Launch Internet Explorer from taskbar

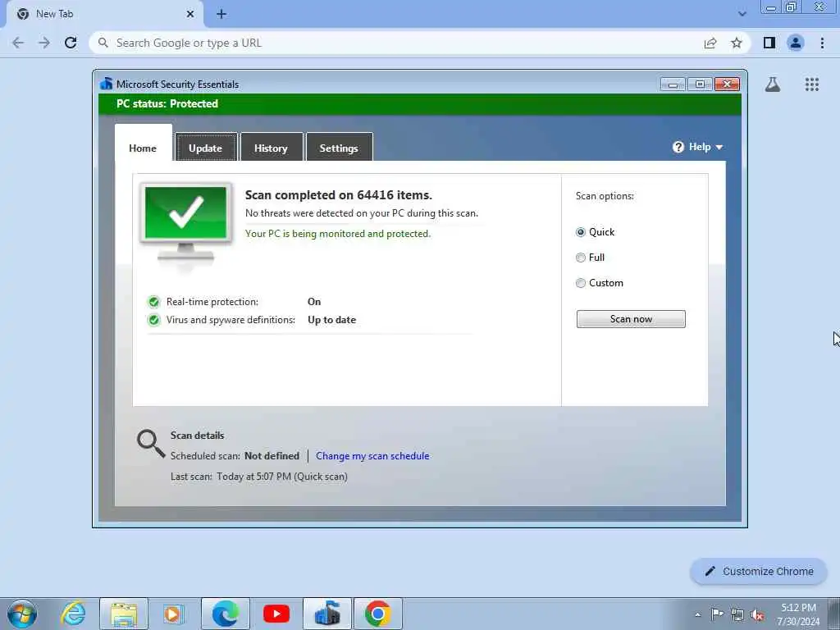pos(73,614)
